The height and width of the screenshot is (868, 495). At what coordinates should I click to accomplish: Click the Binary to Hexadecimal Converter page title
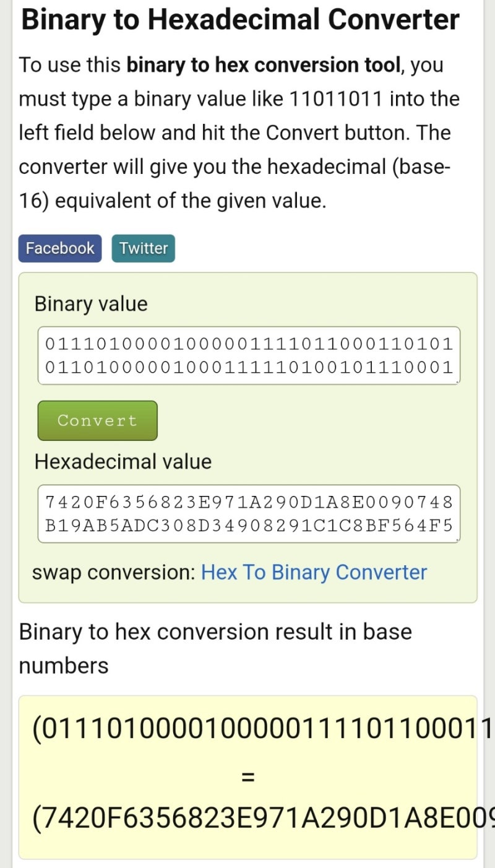tap(240, 20)
